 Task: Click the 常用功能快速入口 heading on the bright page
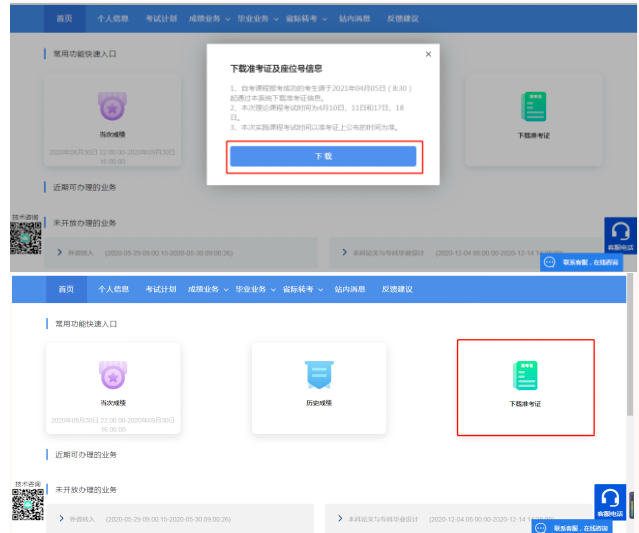[86, 324]
